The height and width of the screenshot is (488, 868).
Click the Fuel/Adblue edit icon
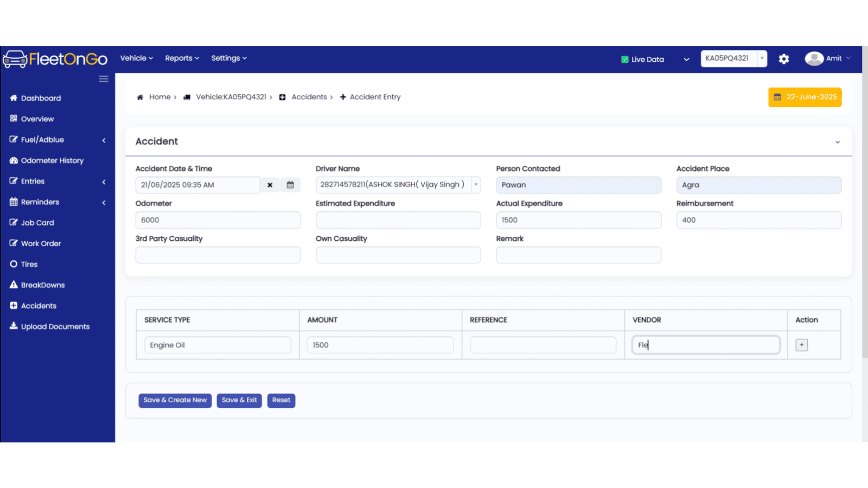14,139
